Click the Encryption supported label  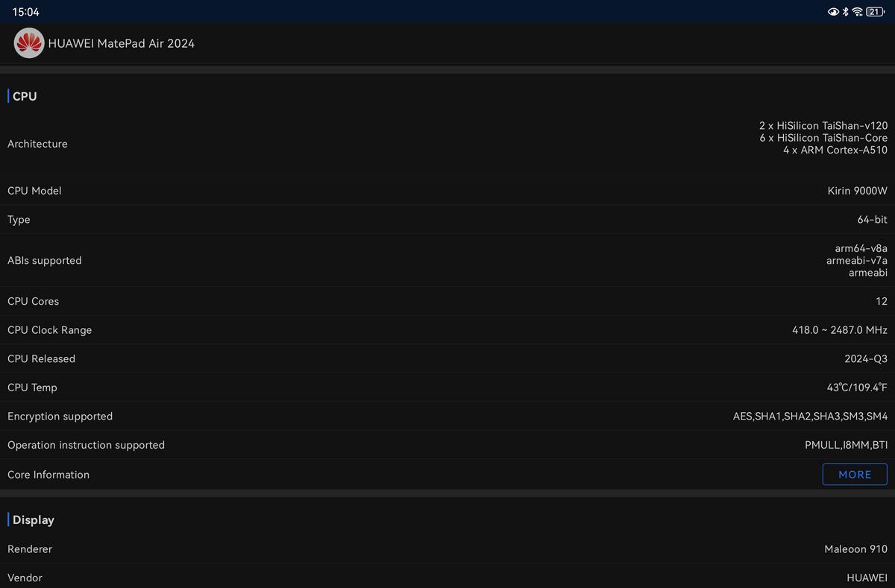point(60,417)
